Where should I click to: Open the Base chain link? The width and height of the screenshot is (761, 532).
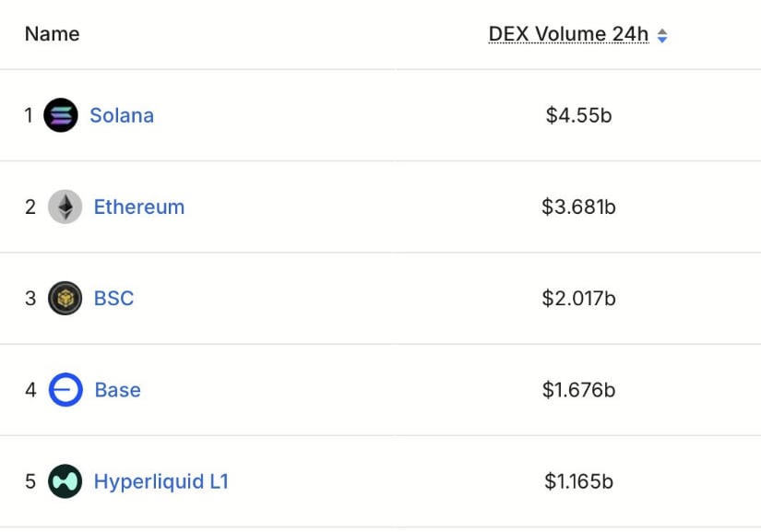pos(117,390)
